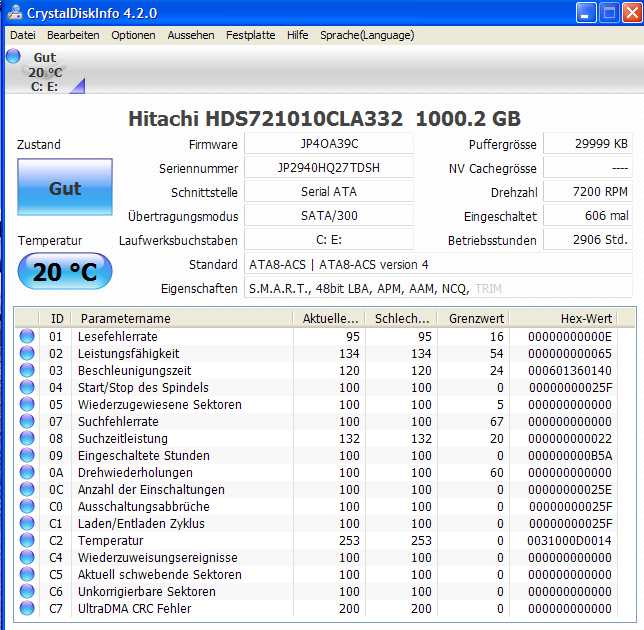The image size is (644, 630).
Task: Click status icon for Laden/Entladen Zyklus
Action: (x=27, y=523)
